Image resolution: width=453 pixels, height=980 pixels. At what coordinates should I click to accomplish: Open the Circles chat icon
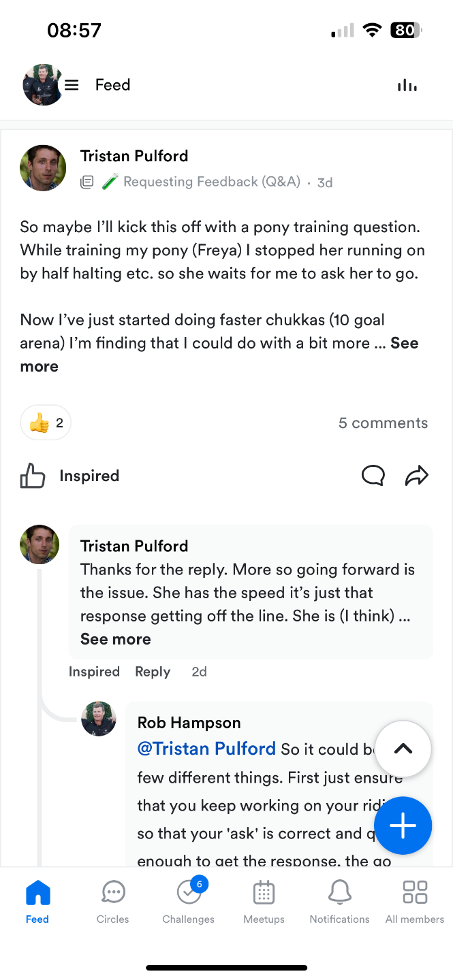(113, 892)
